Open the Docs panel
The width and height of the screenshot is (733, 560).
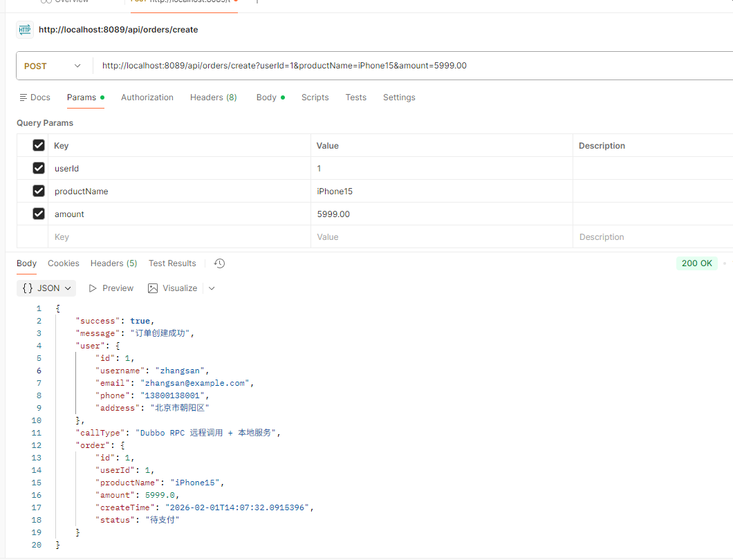35,97
